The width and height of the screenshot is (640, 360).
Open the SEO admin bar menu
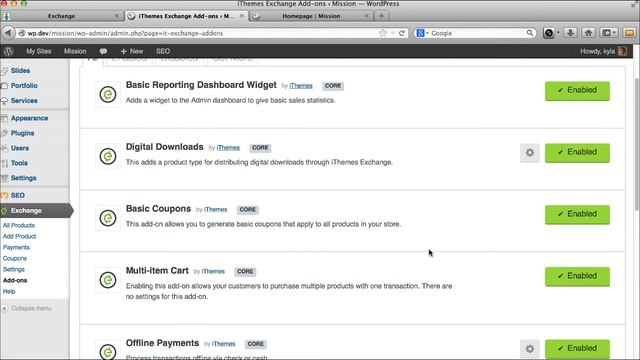tap(163, 51)
